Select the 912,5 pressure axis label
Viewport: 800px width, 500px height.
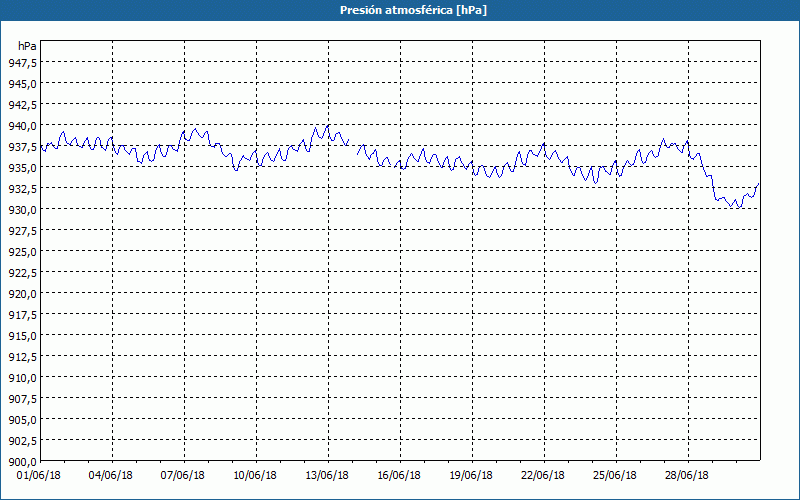22,357
